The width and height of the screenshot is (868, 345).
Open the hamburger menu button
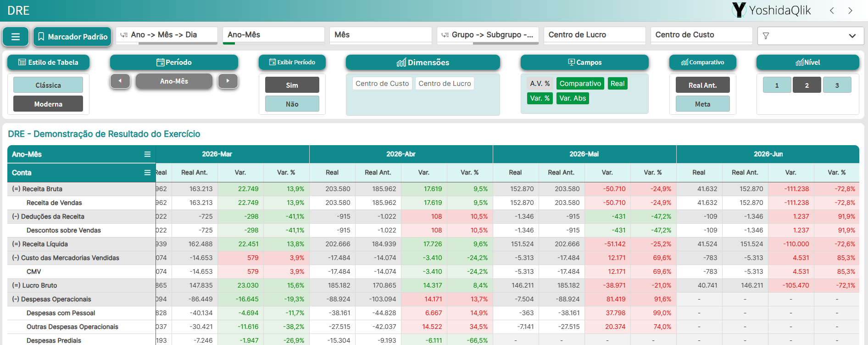tap(16, 37)
